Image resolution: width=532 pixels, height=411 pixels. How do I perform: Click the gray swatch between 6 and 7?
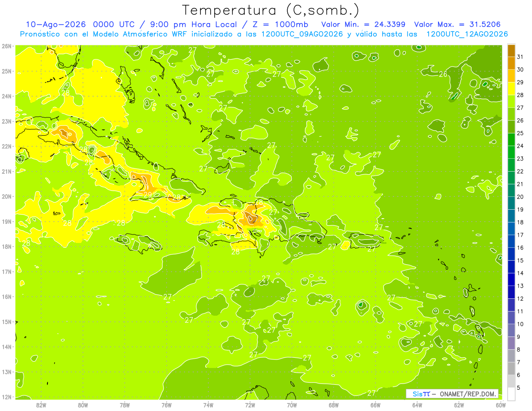pos(511,368)
